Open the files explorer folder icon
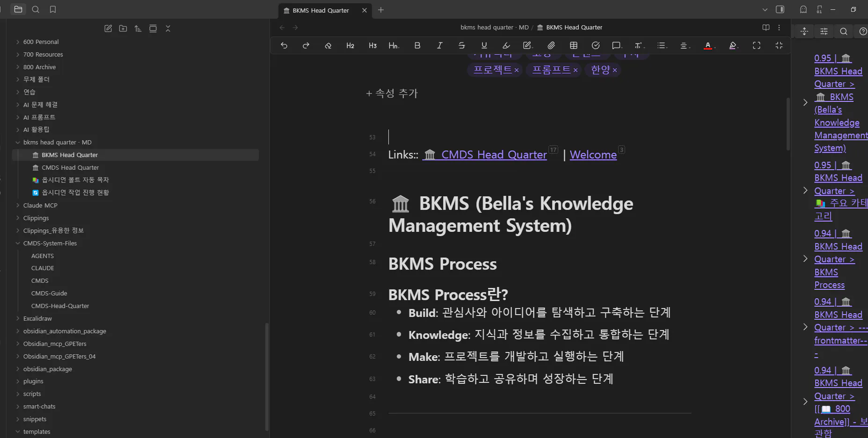The height and width of the screenshot is (438, 868). click(18, 9)
